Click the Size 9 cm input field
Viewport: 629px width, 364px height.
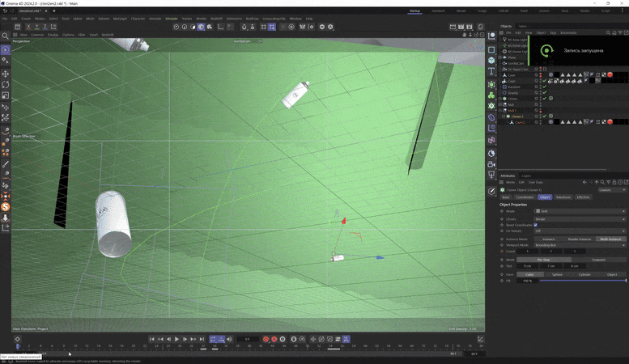point(528,266)
